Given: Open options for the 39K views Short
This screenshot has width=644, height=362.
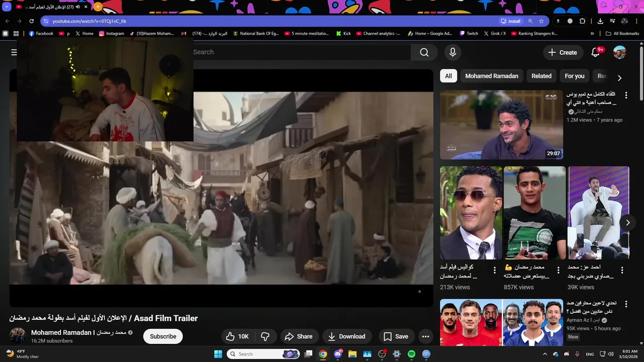Looking at the screenshot, I should [622, 270].
